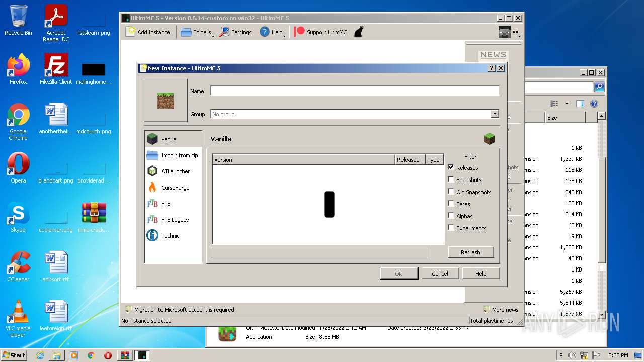Screen dimensions: 644x362
Task: Click the dialog Help button
Action: pyautogui.click(x=480, y=274)
